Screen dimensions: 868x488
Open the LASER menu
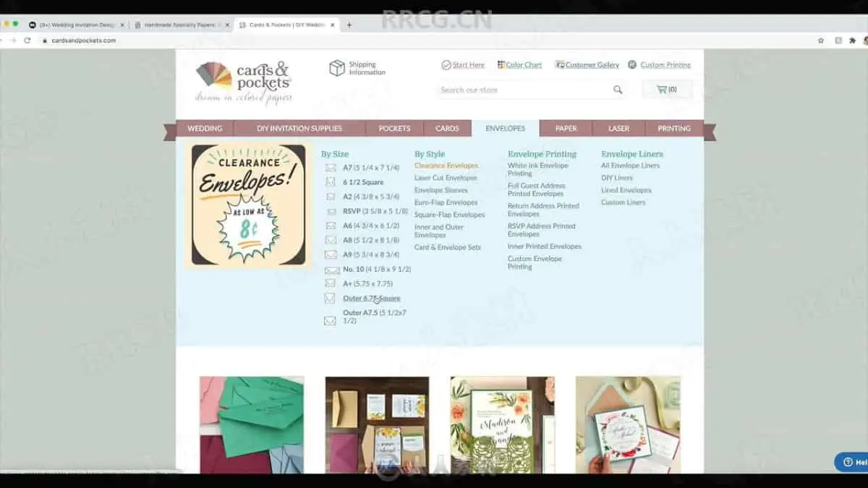tap(618, 129)
